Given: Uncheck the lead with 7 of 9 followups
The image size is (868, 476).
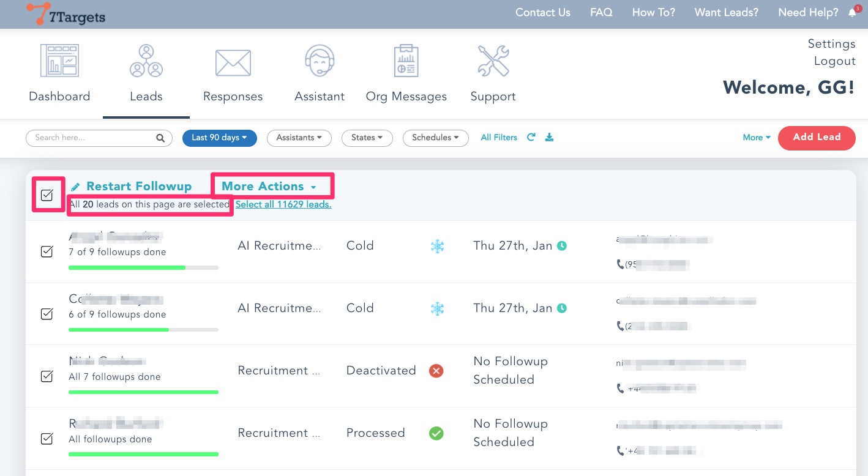Looking at the screenshot, I should click(x=47, y=251).
